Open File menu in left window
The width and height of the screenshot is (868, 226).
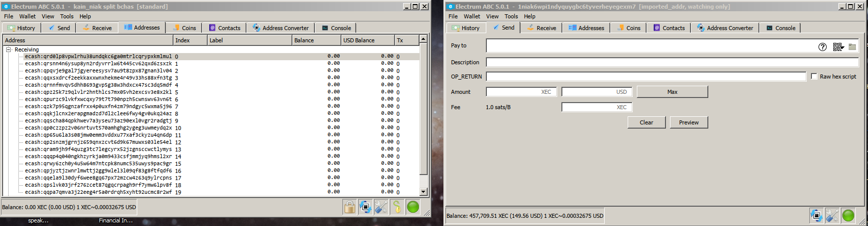click(x=9, y=16)
